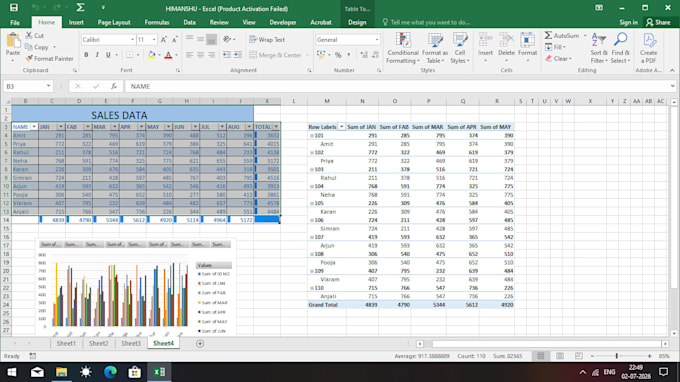Click Merge & Center button
Viewport: 680px width, 382px height.
pos(275,55)
